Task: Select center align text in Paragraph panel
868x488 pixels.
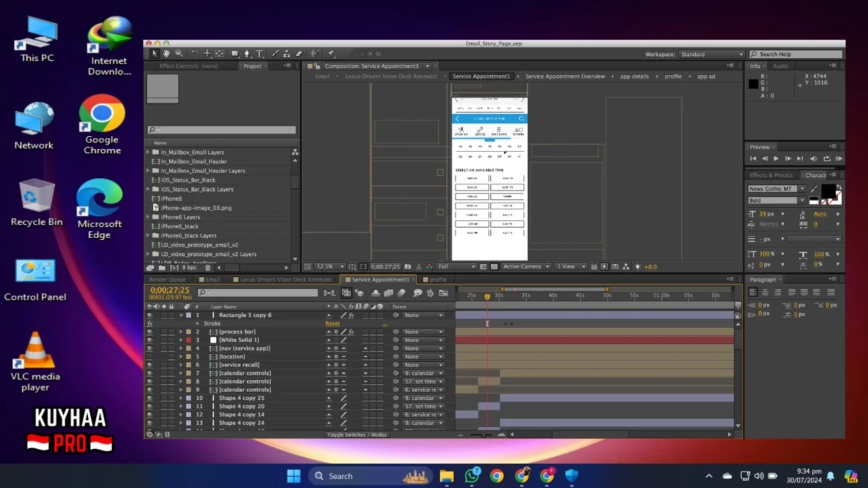Action: [765, 292]
